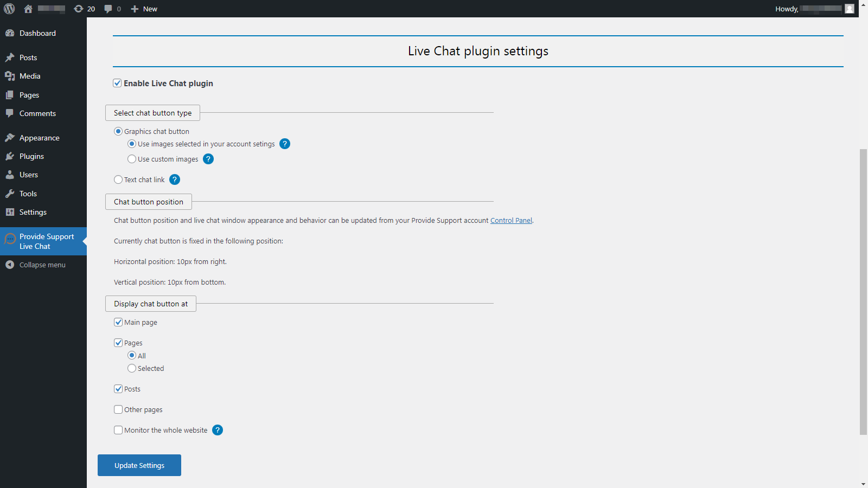This screenshot has width=868, height=488.
Task: Disable the Enable Live Chat plugin checkbox
Action: pos(117,83)
